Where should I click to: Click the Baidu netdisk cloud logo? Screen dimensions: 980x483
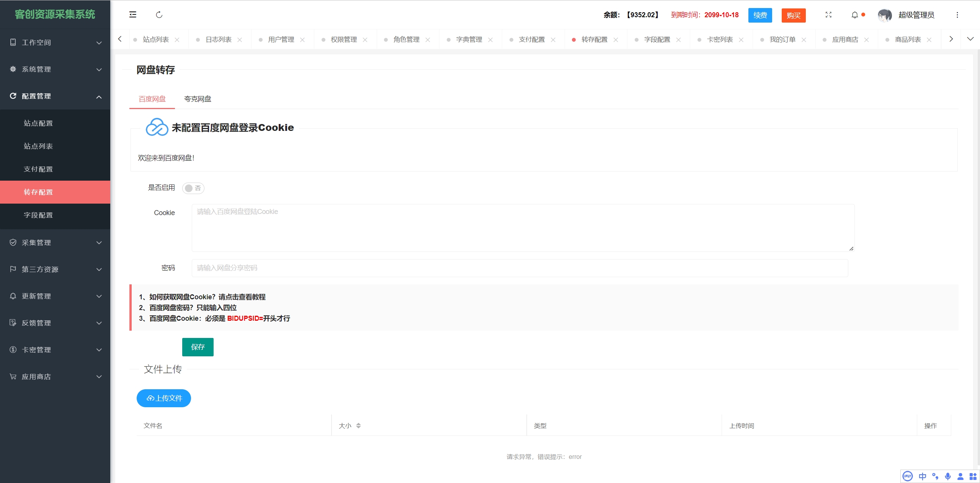pyautogui.click(x=157, y=127)
